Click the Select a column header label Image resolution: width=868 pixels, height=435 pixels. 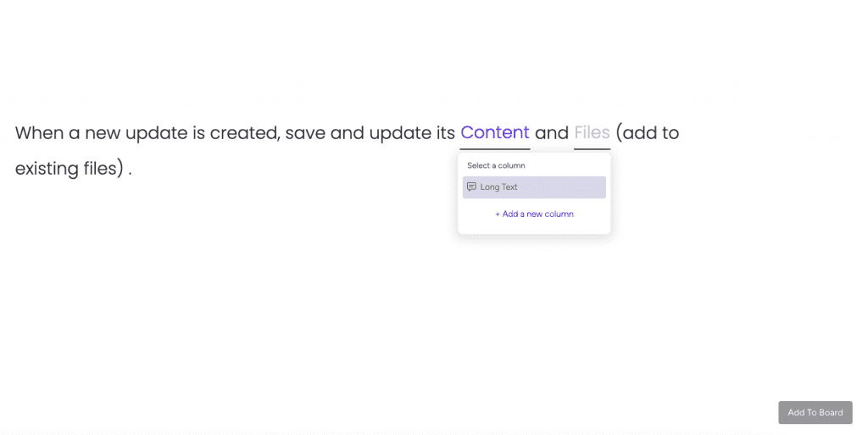pyautogui.click(x=496, y=165)
